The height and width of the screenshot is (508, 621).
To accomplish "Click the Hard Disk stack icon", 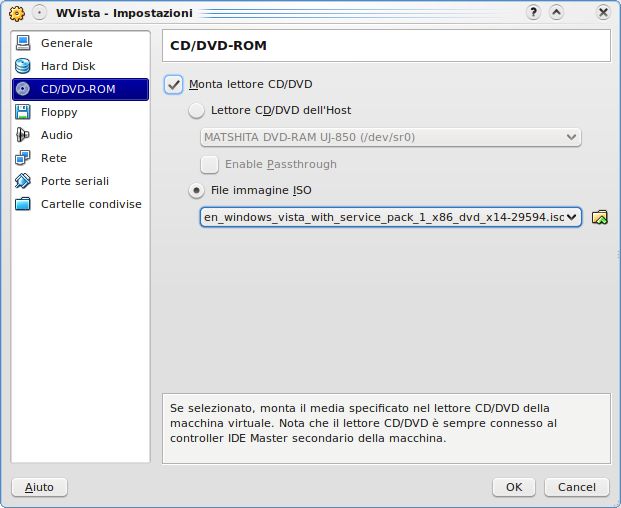I will coord(23,66).
